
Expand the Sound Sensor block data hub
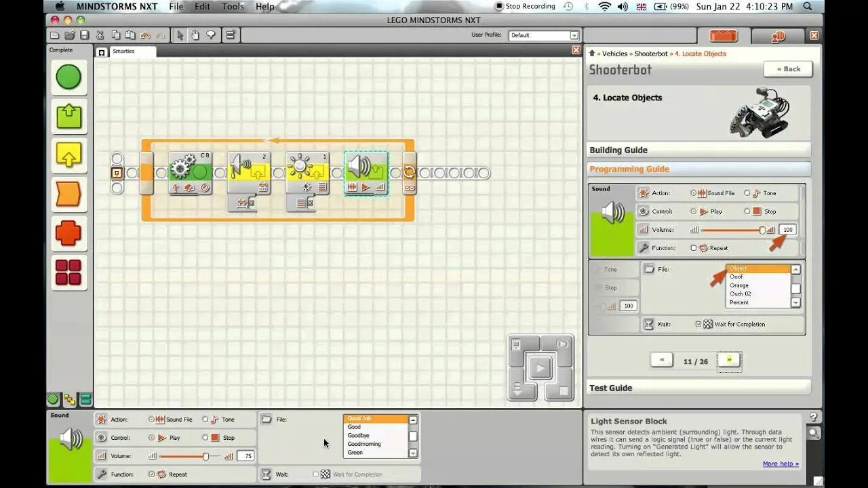[242, 203]
